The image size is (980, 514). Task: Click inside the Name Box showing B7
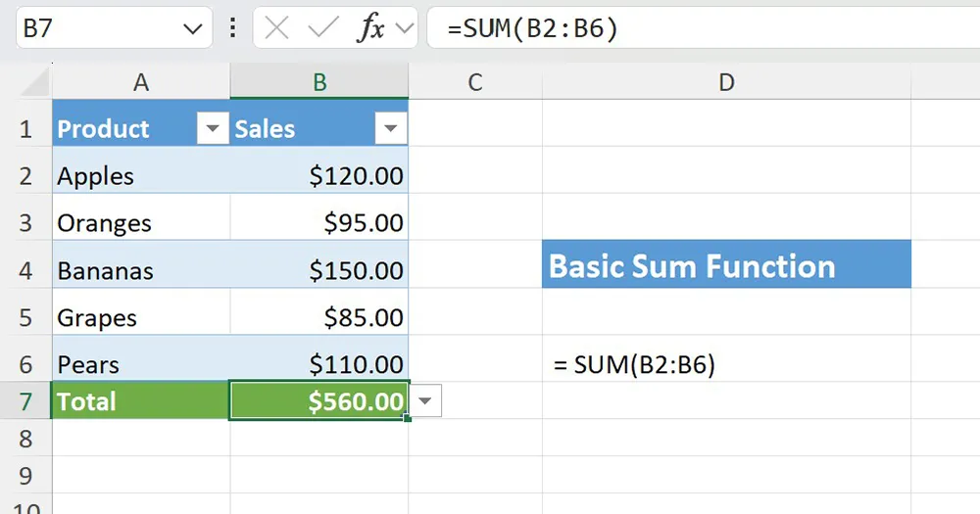pyautogui.click(x=88, y=29)
